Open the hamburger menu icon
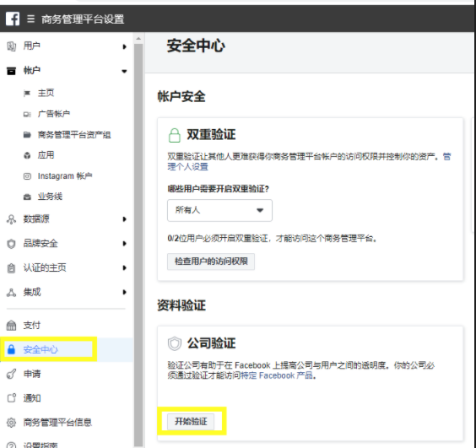 30,19
